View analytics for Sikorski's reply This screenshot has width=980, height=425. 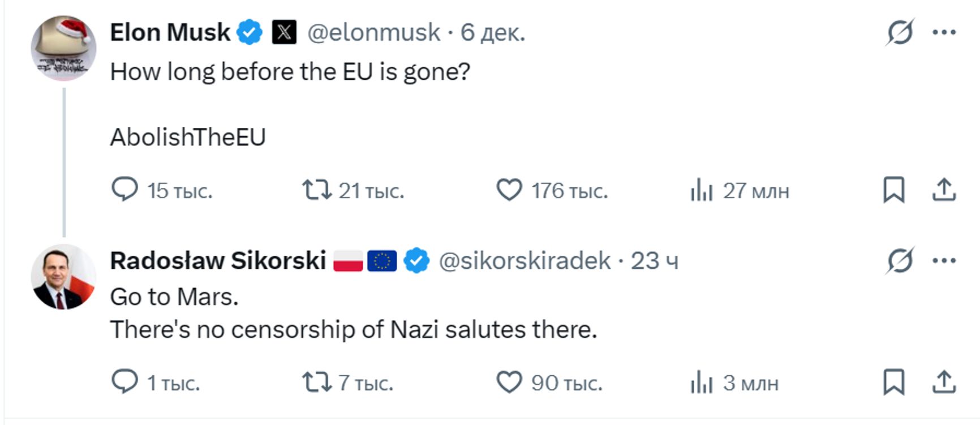click(x=701, y=382)
